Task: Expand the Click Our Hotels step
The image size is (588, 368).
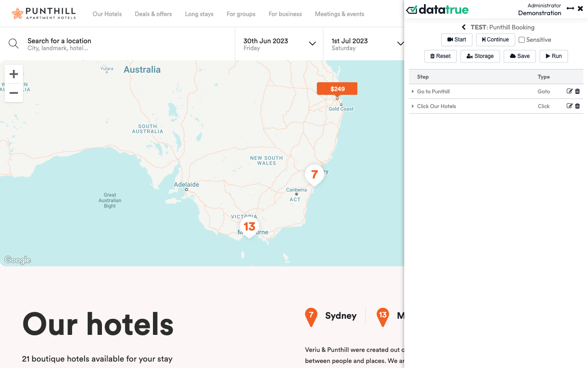Action: 413,106
